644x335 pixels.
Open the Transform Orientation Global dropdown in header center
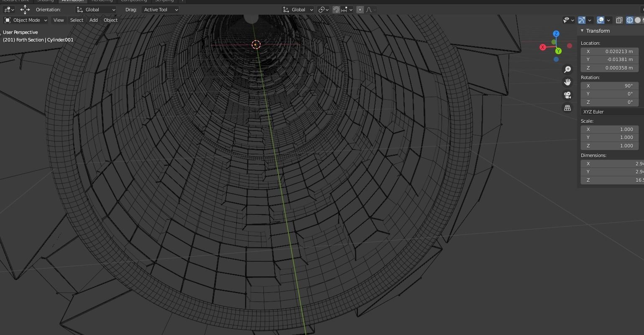[298, 9]
